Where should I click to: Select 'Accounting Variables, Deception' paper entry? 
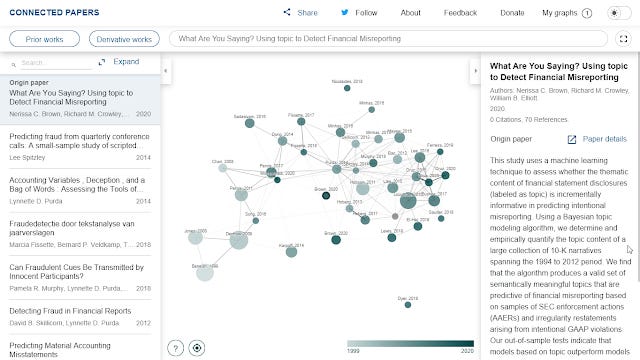[80, 190]
